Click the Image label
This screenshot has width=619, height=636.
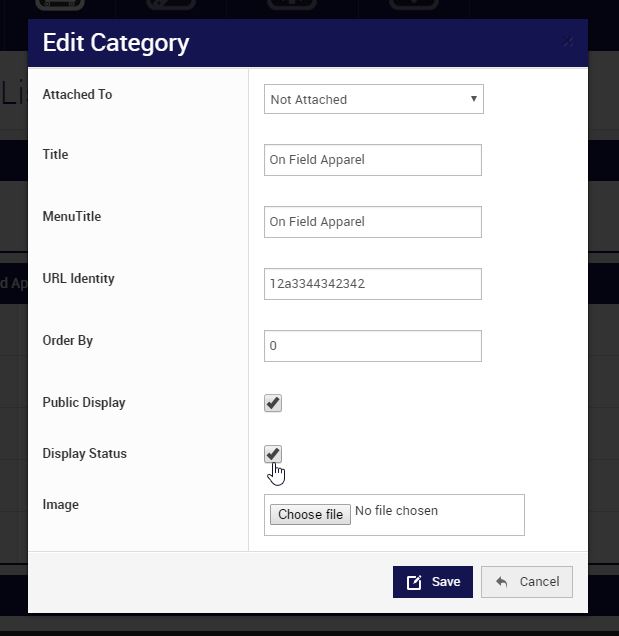click(x=61, y=505)
